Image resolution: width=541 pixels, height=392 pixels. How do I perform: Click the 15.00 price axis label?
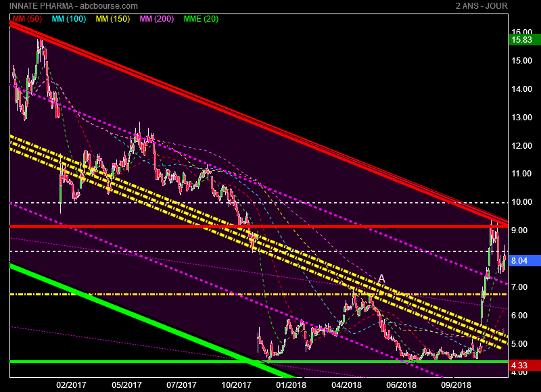click(521, 61)
